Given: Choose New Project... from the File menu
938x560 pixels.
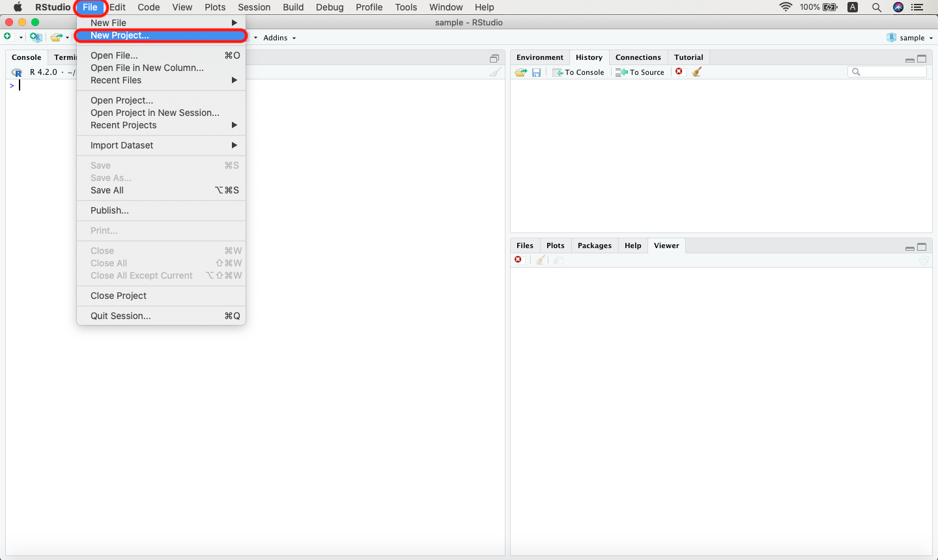Looking at the screenshot, I should click(x=161, y=35).
